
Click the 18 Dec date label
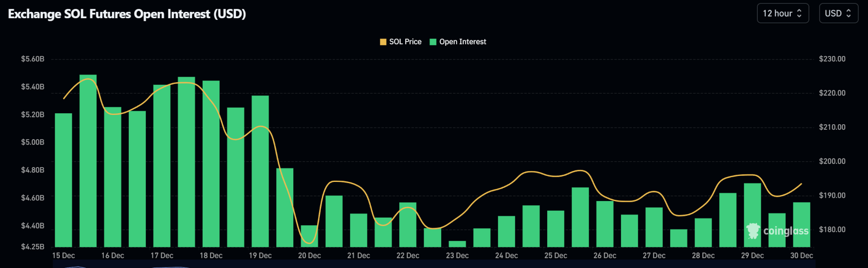click(211, 256)
